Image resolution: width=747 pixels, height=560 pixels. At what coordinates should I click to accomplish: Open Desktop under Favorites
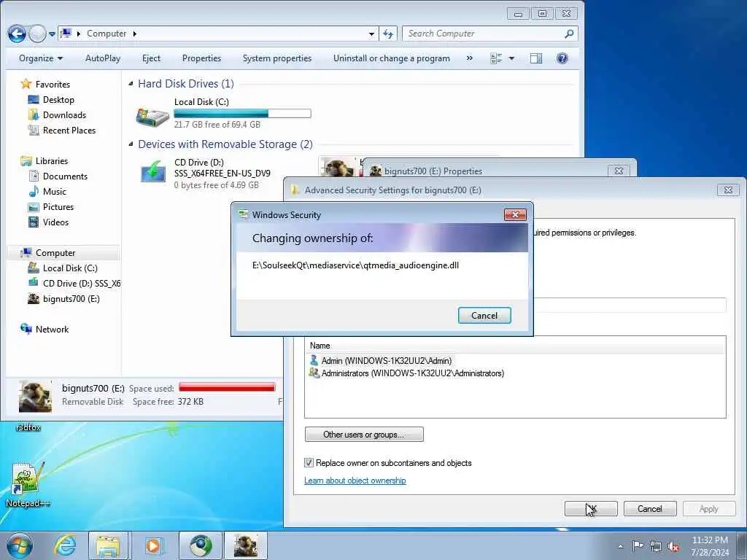58,99
